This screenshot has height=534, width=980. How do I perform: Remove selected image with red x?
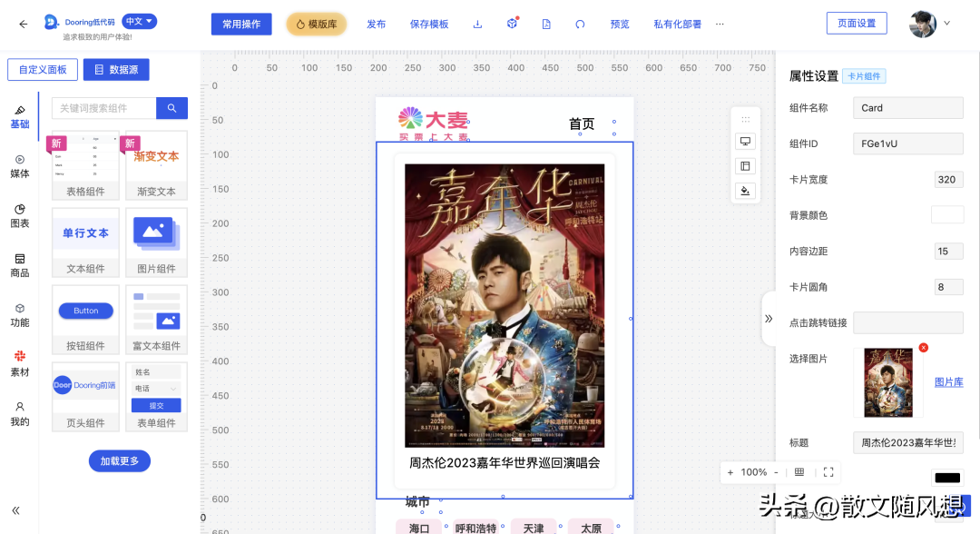[x=923, y=348]
